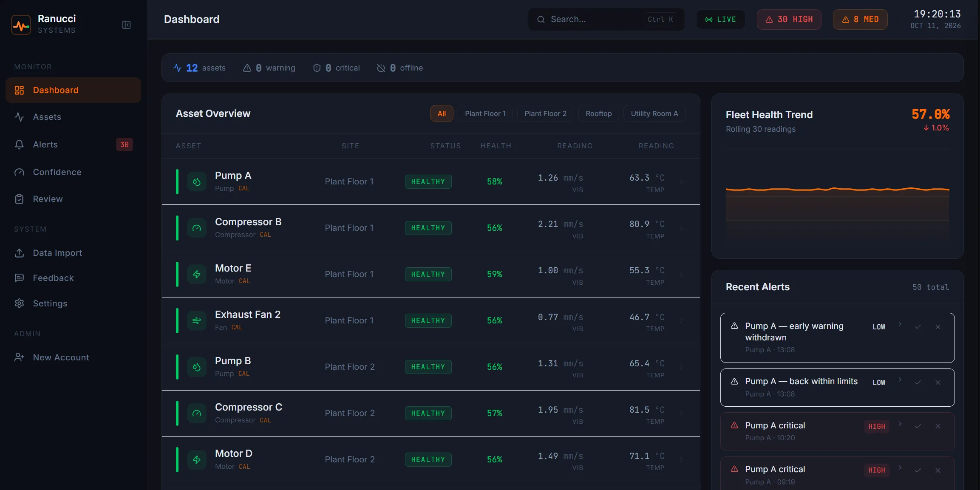The image size is (980, 490).
Task: Dismiss the early warning withdrawn alert
Action: pos(938,327)
